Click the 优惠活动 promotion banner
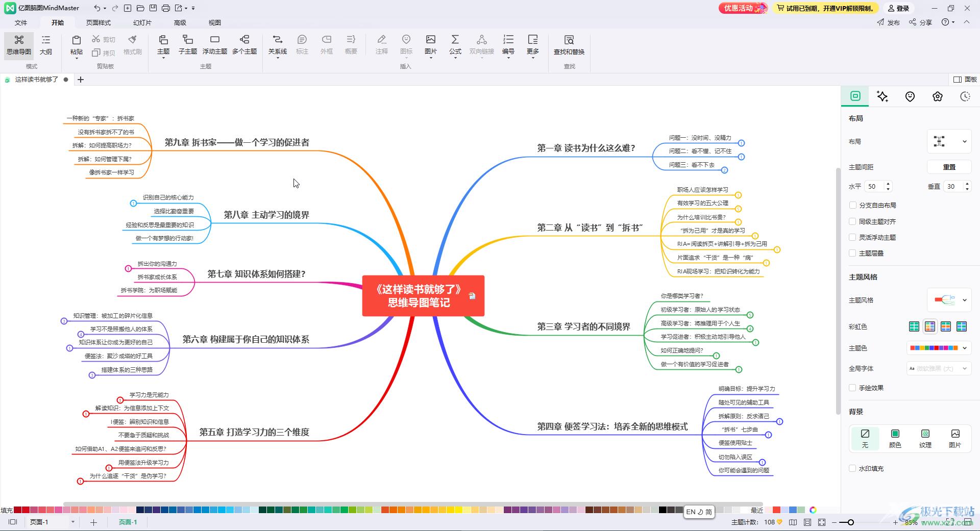Viewport: 980px width, 531px height. click(x=743, y=8)
